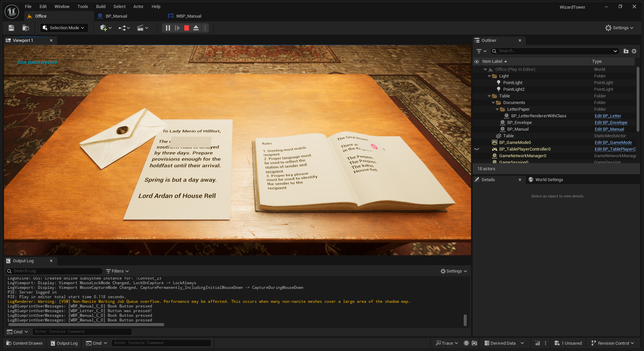Click the Edit BP_Letter link
The image size is (644, 351).
608,116
